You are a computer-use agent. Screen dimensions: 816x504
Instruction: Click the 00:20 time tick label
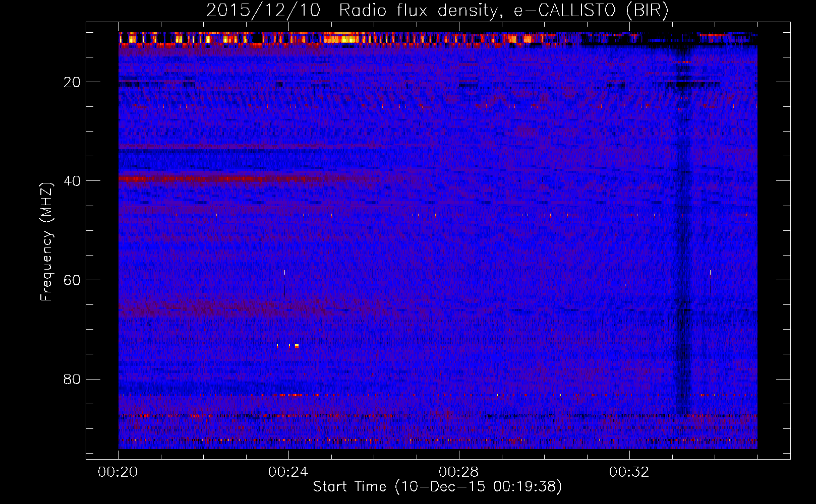pyautogui.click(x=118, y=472)
